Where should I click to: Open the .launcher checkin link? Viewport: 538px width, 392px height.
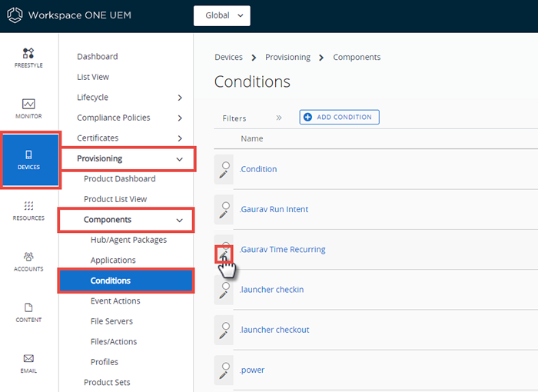pyautogui.click(x=271, y=290)
